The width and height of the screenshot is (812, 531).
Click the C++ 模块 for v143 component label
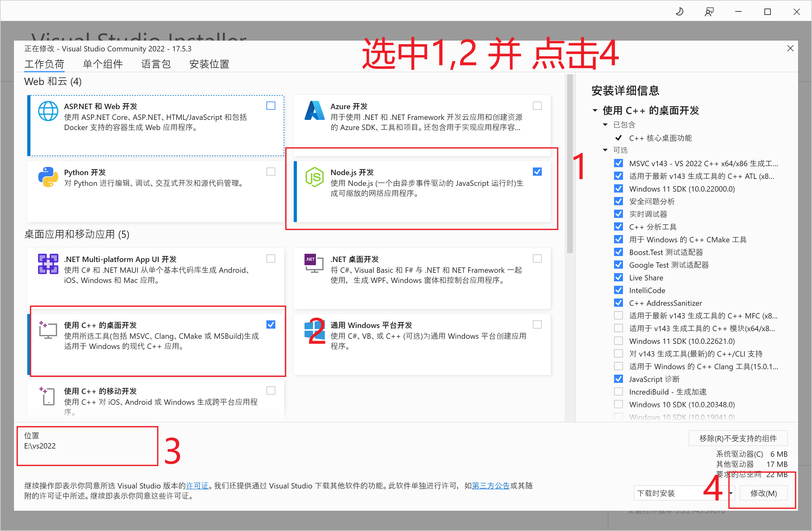tap(702, 328)
